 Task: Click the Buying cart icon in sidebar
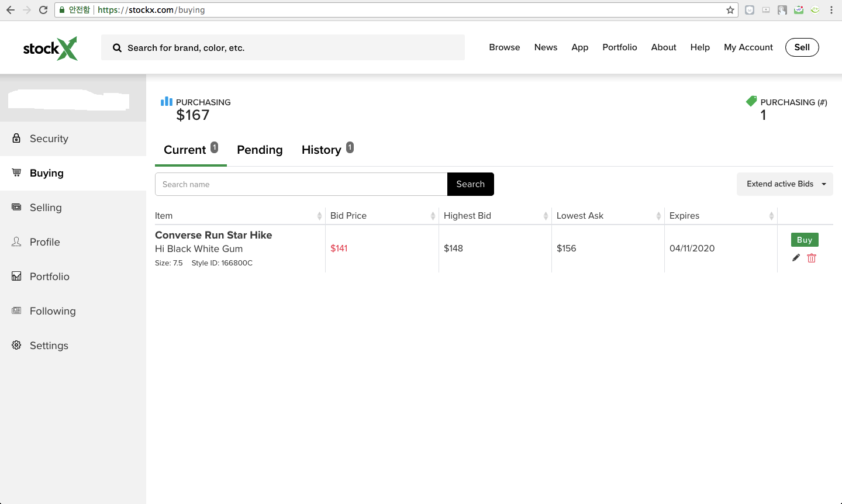(x=16, y=172)
